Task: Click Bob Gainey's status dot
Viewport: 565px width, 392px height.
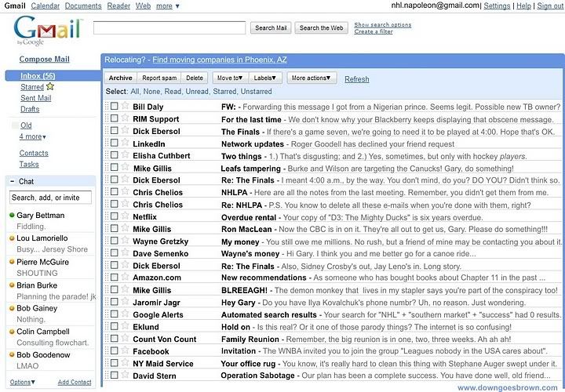Action: click(12, 308)
